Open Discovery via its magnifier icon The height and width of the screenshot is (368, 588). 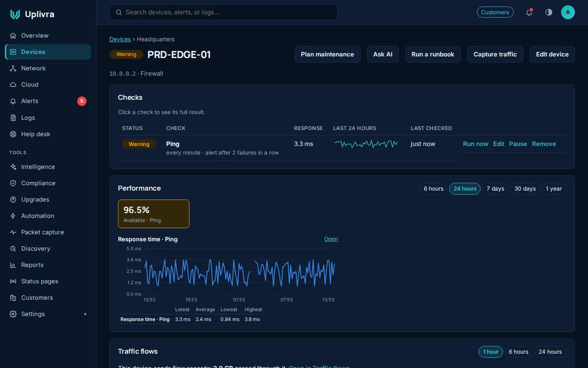tap(13, 249)
